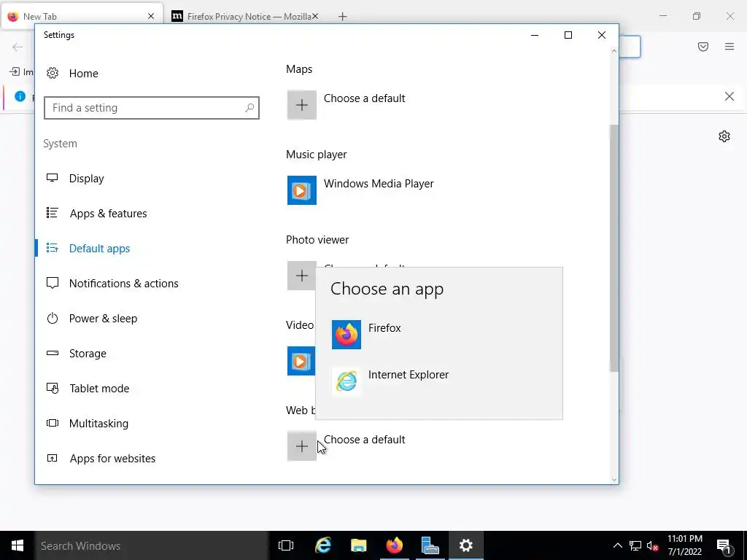The height and width of the screenshot is (560, 747).
Task: Close the Firefox Privacy Notice tab
Action: coord(315,16)
